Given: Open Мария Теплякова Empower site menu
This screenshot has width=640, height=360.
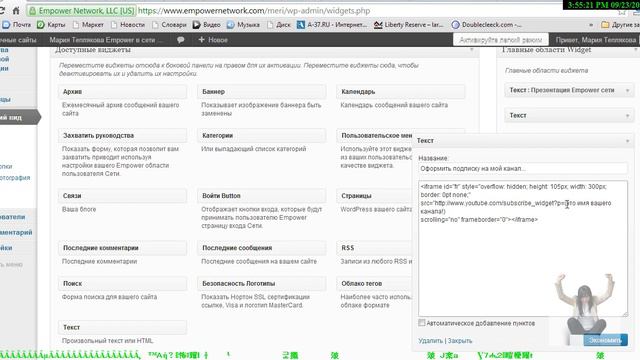Looking at the screenshot, I should click(x=105, y=40).
